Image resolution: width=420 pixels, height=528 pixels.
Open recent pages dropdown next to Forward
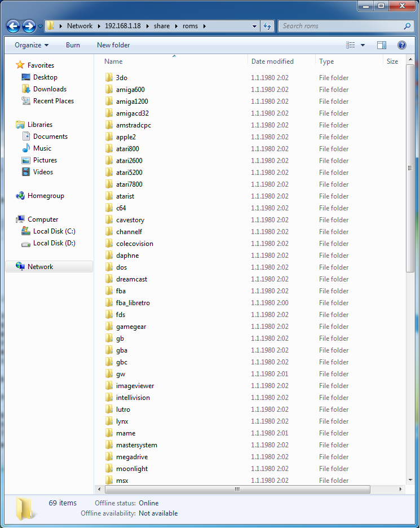tap(40, 27)
